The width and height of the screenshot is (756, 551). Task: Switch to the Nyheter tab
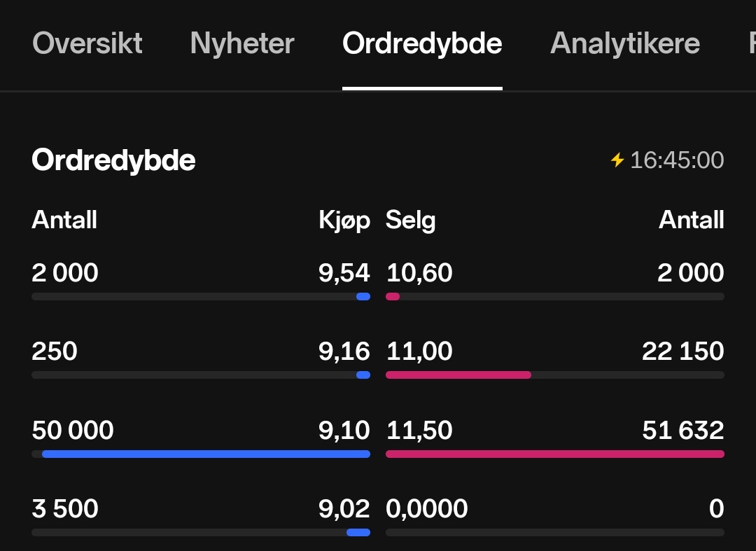(242, 43)
